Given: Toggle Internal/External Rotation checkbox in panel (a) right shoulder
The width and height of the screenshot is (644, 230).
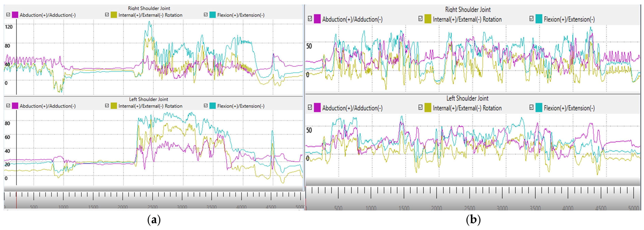Looking at the screenshot, I should coord(107,15).
